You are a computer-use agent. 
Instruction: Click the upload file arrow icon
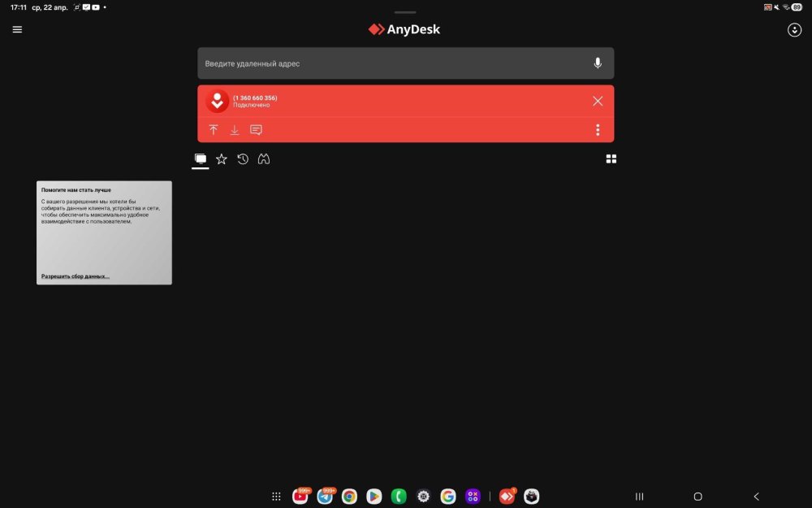point(214,129)
